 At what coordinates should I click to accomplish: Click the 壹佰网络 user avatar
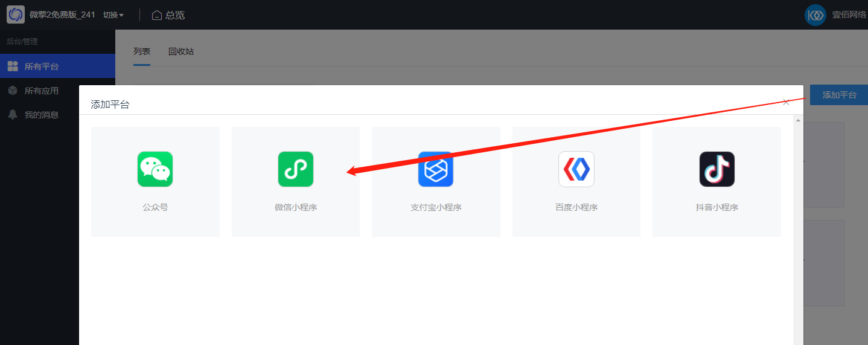click(815, 15)
